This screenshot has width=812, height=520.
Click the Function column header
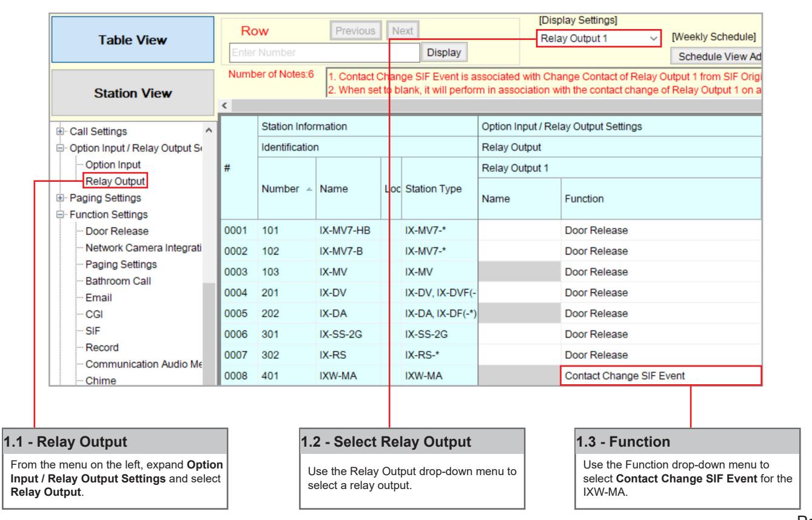click(x=661, y=198)
